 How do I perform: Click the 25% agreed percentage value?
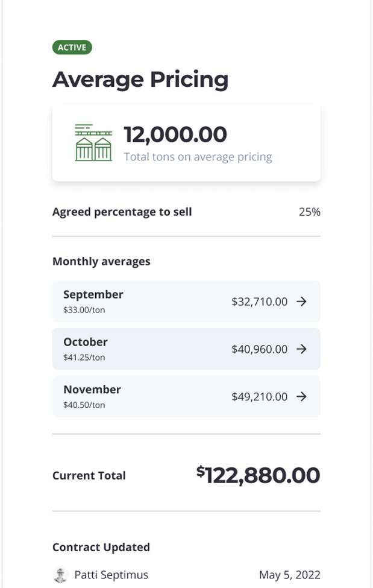309,212
